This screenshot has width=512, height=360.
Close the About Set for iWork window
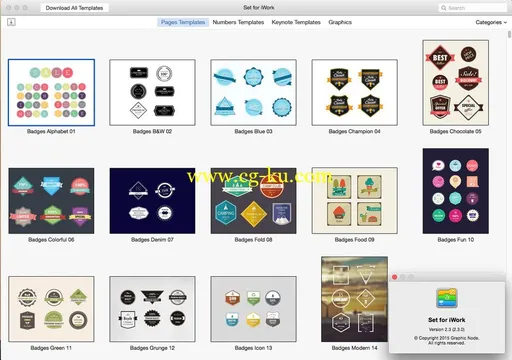point(395,277)
